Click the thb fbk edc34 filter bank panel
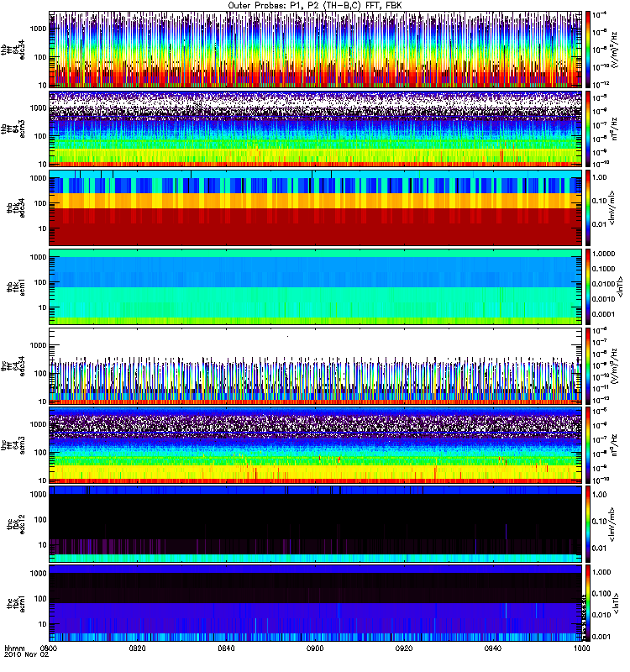Viewport: 630px width, 672px height. 316,207
